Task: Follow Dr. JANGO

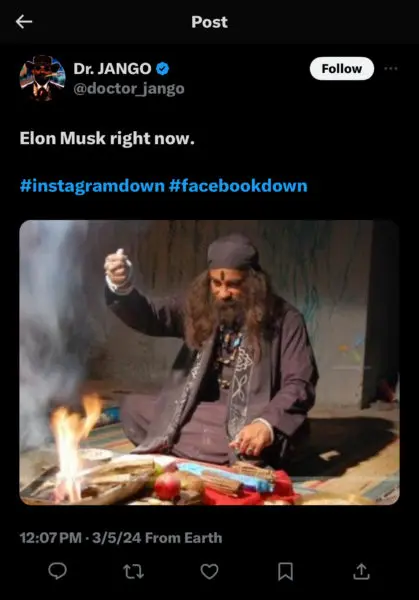Action: click(x=342, y=68)
